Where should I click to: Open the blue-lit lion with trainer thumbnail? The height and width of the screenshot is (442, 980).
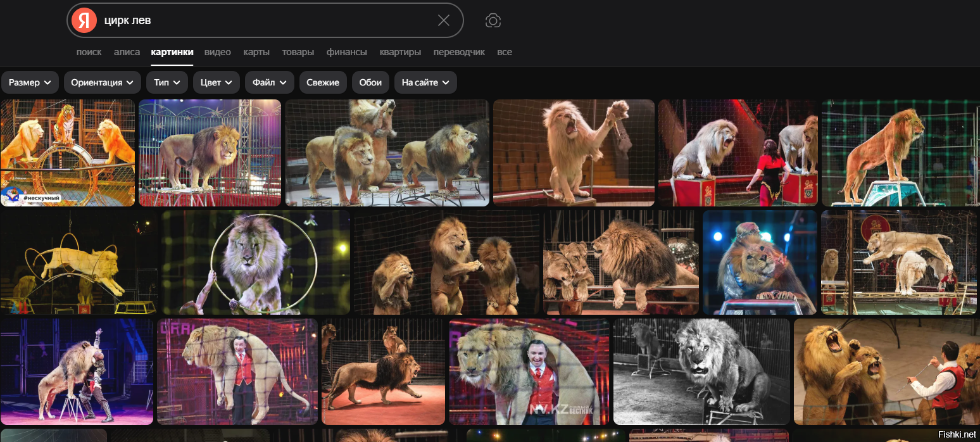(x=760, y=263)
